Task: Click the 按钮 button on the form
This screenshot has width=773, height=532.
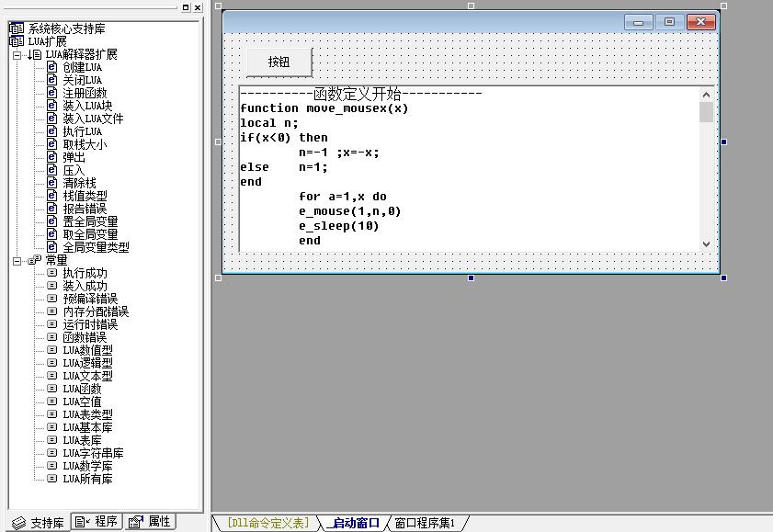Action: pyautogui.click(x=279, y=62)
